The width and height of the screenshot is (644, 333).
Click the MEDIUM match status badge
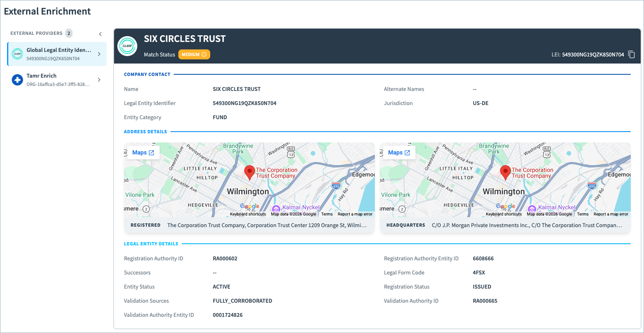[x=194, y=54]
